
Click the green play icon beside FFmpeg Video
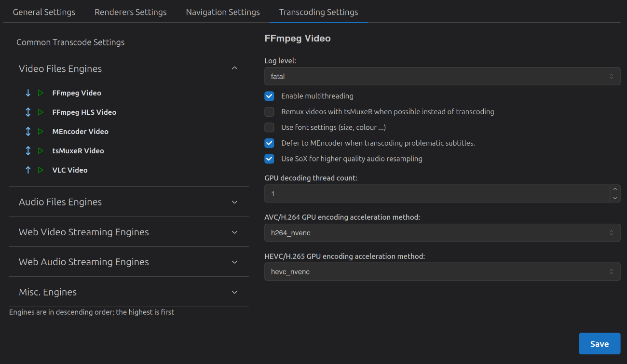tap(41, 93)
